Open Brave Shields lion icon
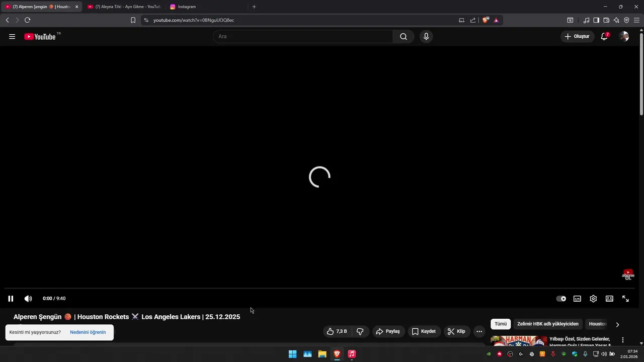 pyautogui.click(x=485, y=20)
